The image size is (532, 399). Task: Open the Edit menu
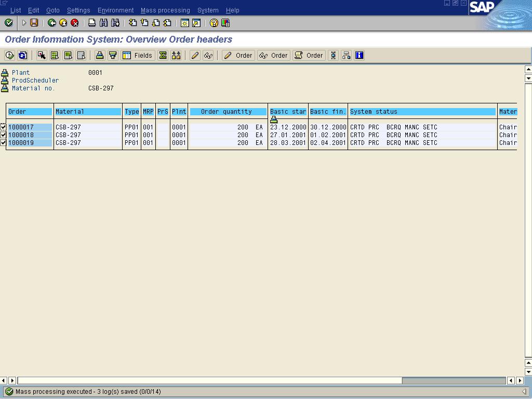(x=34, y=10)
